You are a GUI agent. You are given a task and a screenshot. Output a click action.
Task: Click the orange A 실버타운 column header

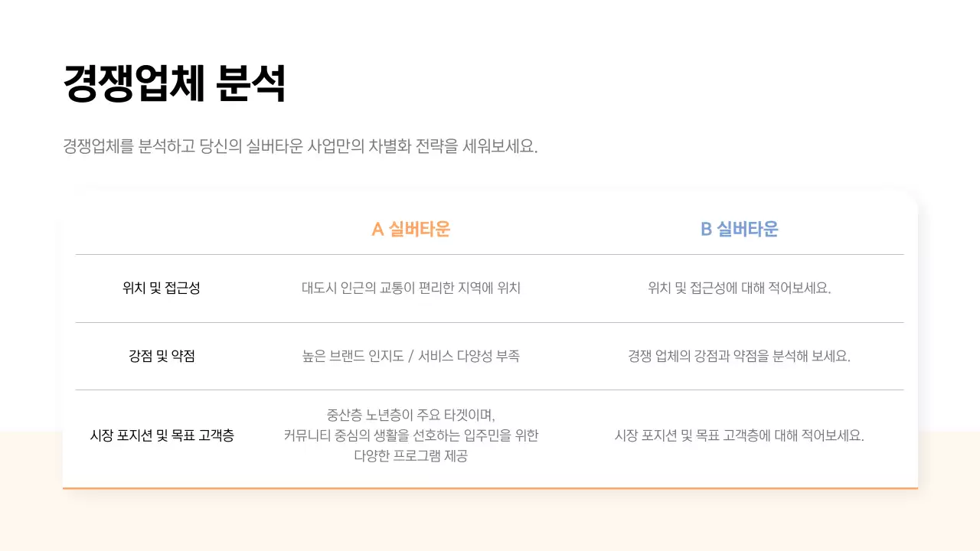[x=411, y=229]
